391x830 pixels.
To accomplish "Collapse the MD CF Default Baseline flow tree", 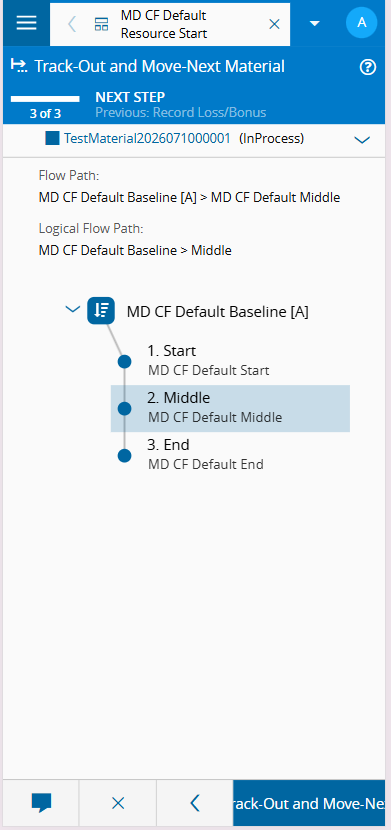I will [72, 309].
